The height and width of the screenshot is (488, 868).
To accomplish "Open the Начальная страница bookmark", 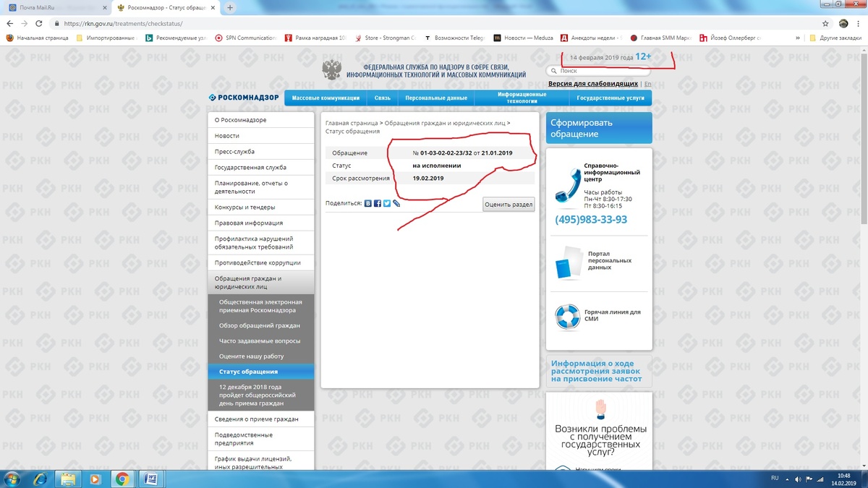I will coord(38,38).
